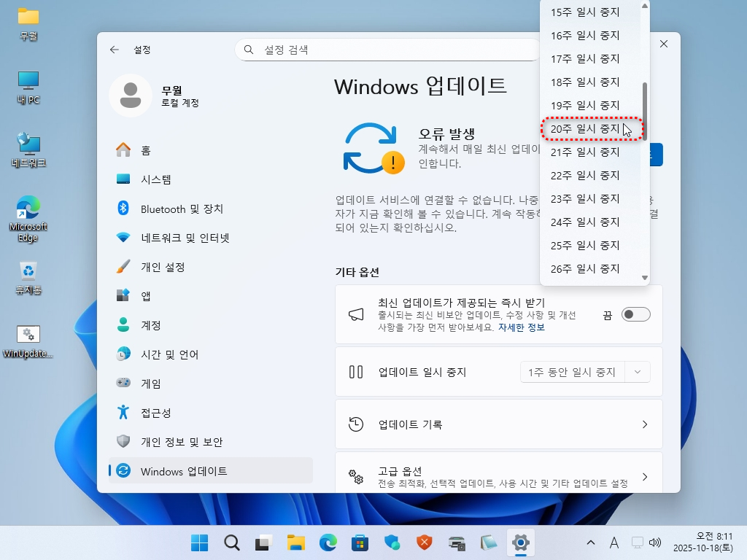Open the 자세한 정보 link
Screen dimensions: 747x560
[521, 327]
